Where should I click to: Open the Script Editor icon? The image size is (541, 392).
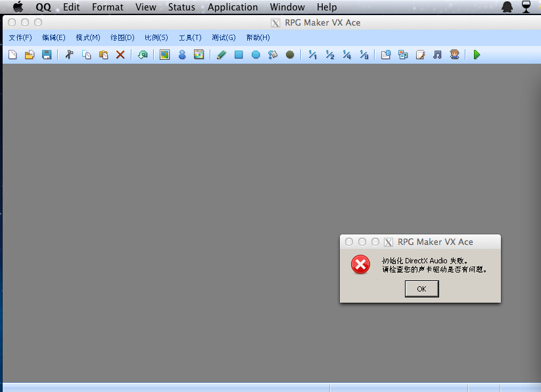420,54
